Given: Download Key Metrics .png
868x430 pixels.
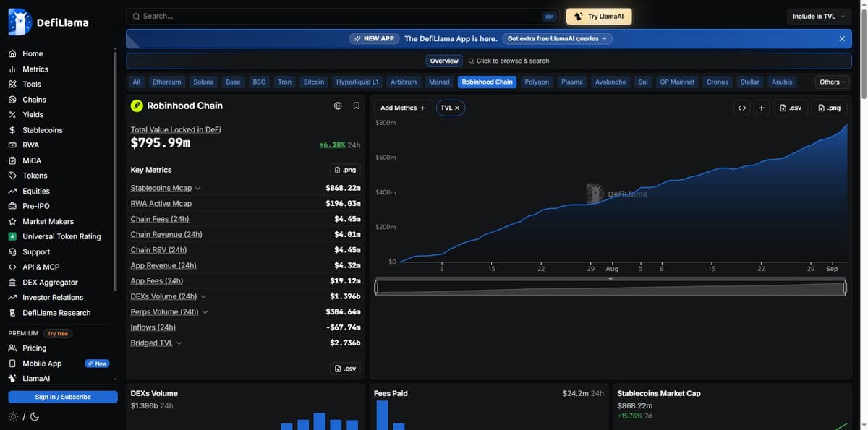Looking at the screenshot, I should point(345,170).
